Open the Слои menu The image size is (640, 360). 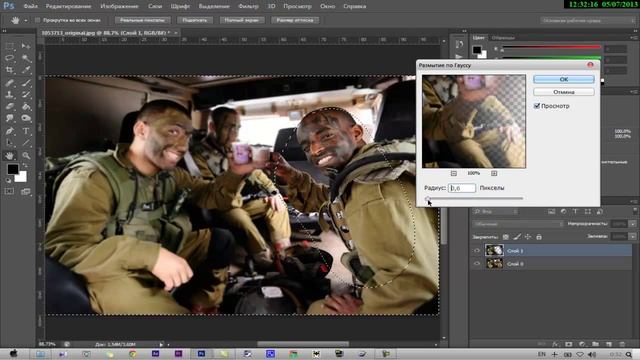[x=155, y=6]
